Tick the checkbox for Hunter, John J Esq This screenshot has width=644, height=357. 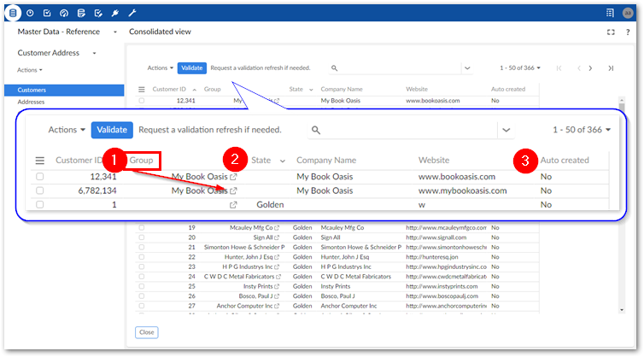[x=142, y=256]
